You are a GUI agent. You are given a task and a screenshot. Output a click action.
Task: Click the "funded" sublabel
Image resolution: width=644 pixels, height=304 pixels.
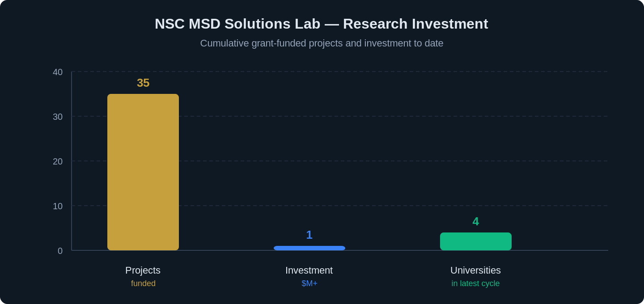tap(143, 283)
